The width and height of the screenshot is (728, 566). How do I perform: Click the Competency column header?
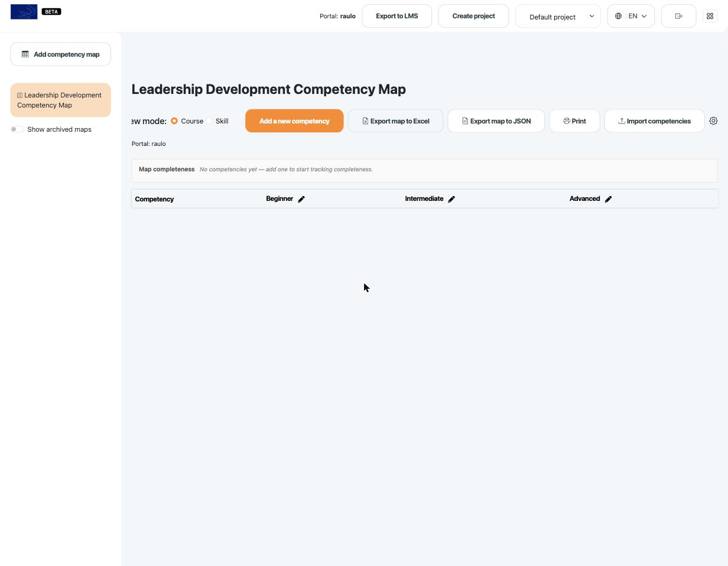[154, 199]
